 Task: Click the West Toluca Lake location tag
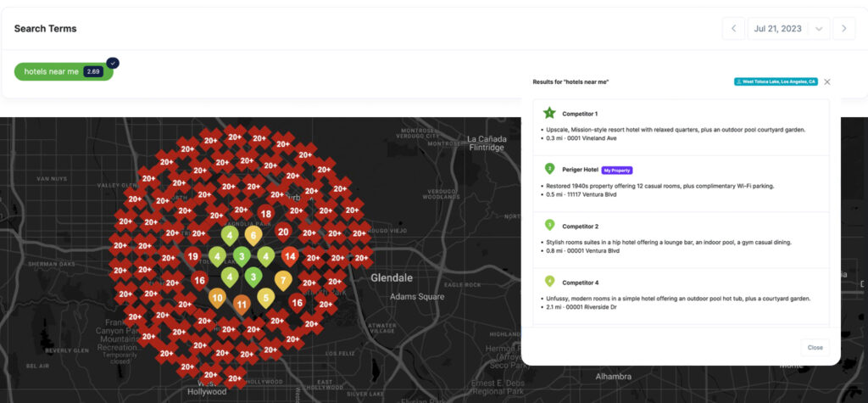[776, 81]
